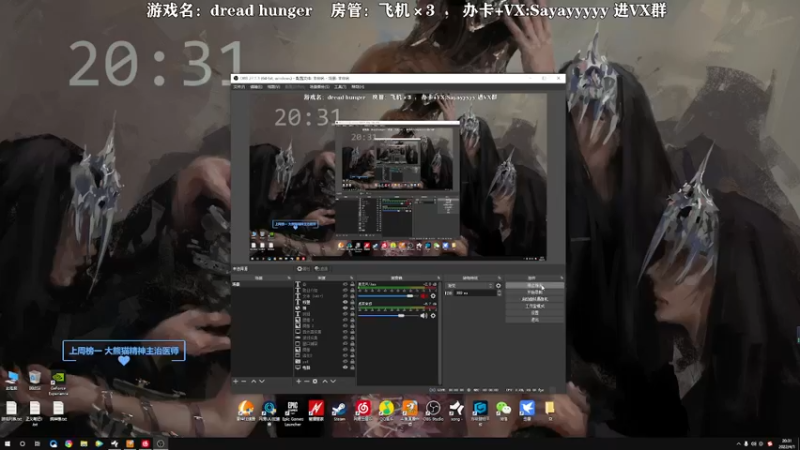Open second menu in OBS menu bar
This screenshot has width=800, height=450.
tap(256, 87)
